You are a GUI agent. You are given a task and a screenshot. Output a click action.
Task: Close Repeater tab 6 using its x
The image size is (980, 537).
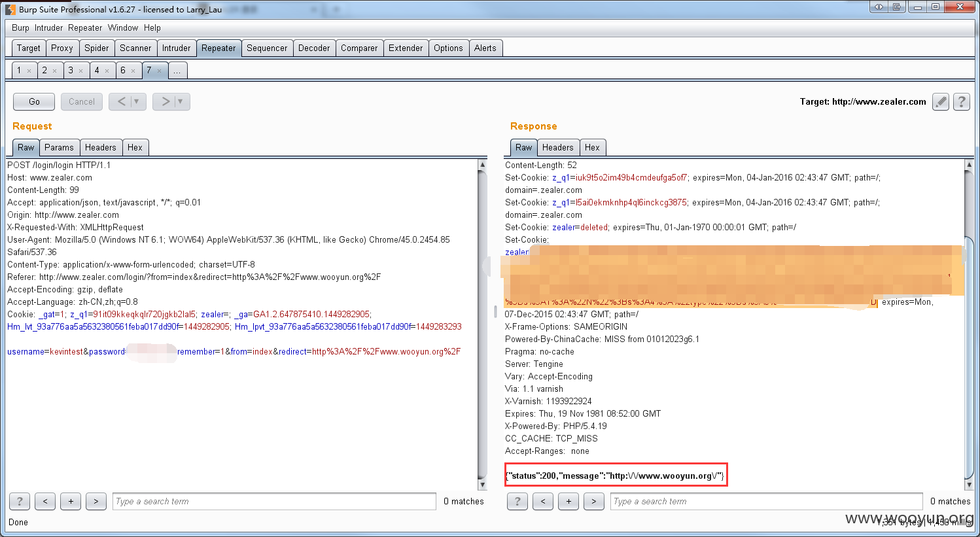coord(133,71)
